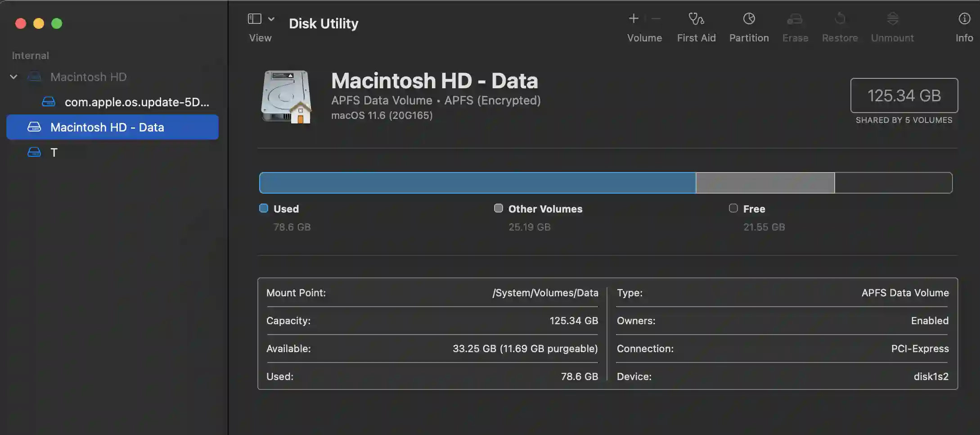Click the Free legend swatch
Viewport: 980px width, 435px height.
tap(733, 208)
